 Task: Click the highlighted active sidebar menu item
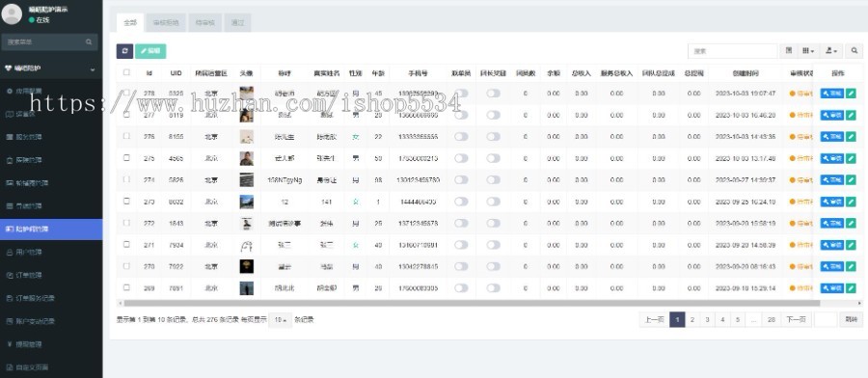(51, 229)
